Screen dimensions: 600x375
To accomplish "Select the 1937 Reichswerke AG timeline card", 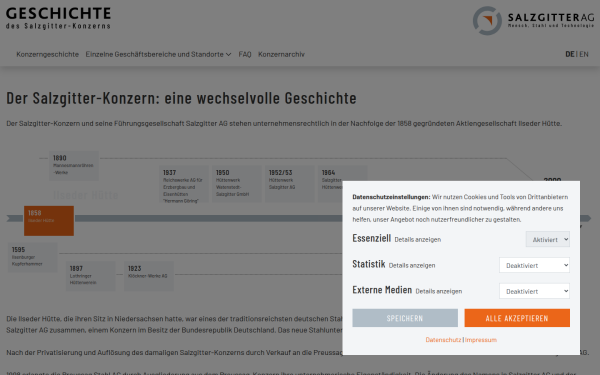I will click(184, 184).
